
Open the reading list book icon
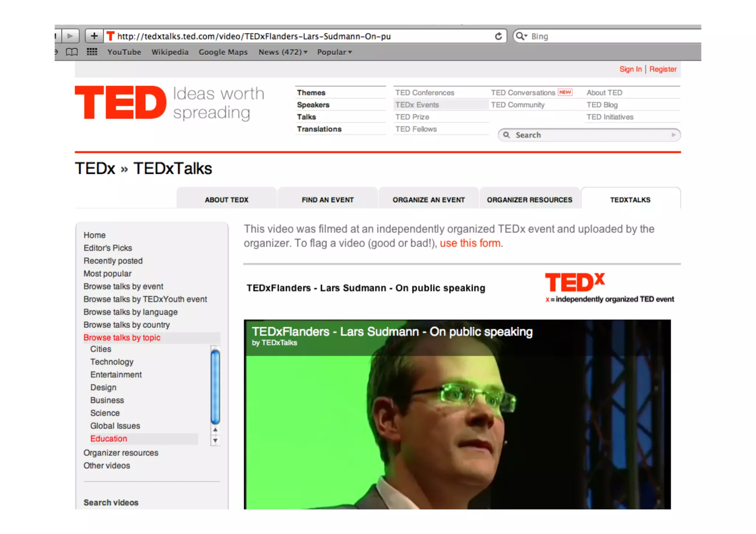tap(72, 52)
